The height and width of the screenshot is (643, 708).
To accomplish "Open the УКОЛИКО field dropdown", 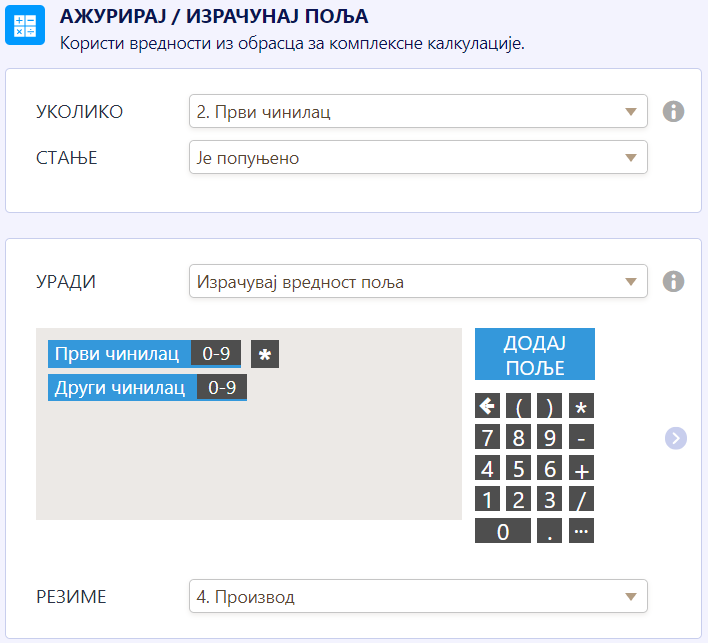I will point(418,112).
